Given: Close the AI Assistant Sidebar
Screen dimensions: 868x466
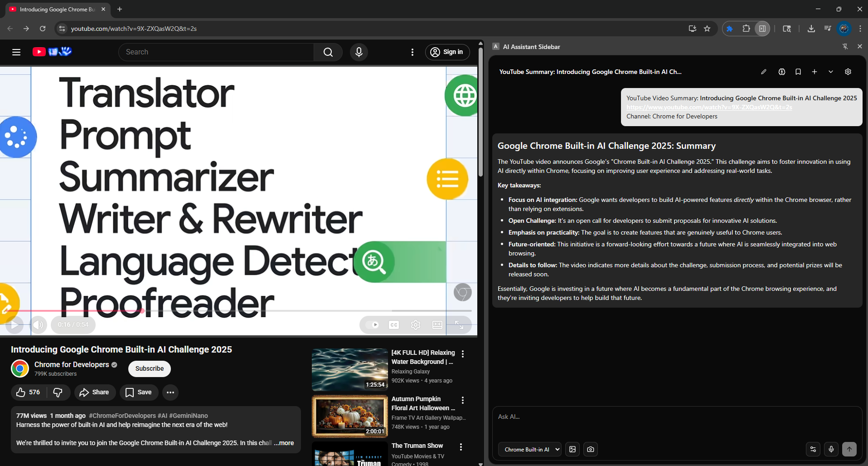Looking at the screenshot, I should point(860,46).
